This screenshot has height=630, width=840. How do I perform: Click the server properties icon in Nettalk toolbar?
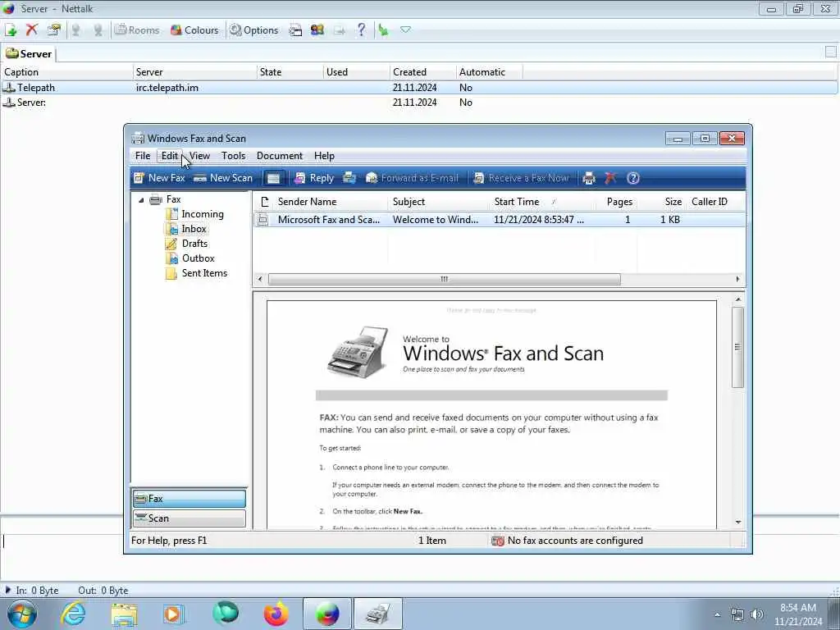pyautogui.click(x=53, y=30)
